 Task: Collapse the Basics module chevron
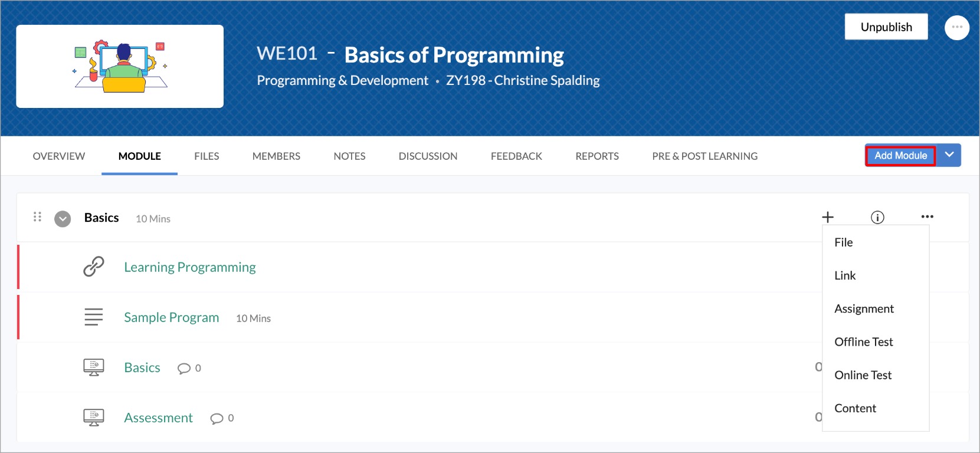pyautogui.click(x=63, y=219)
